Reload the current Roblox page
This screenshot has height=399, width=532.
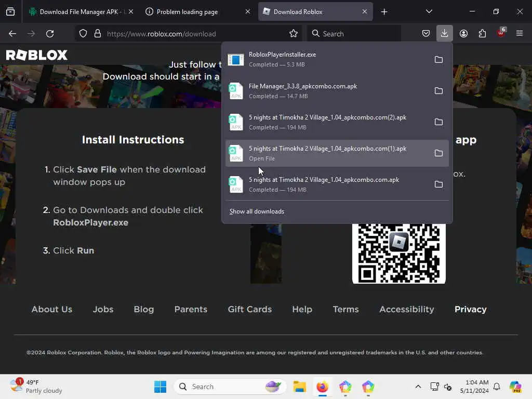coord(50,34)
